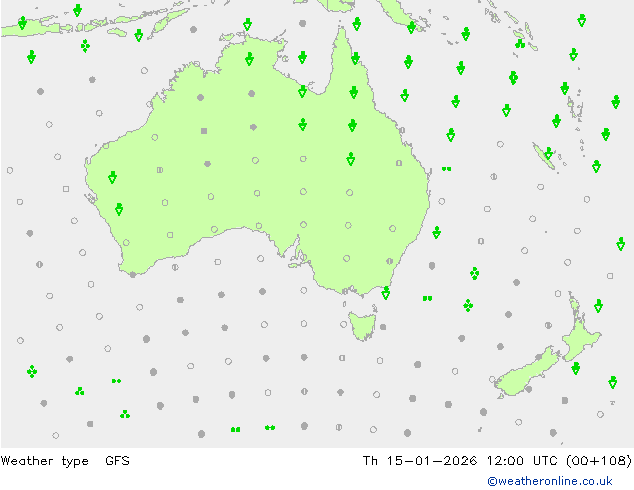Click the '12:00 UTC' forecast time text
Viewport: 634px width, 490px height.
[x=524, y=460]
